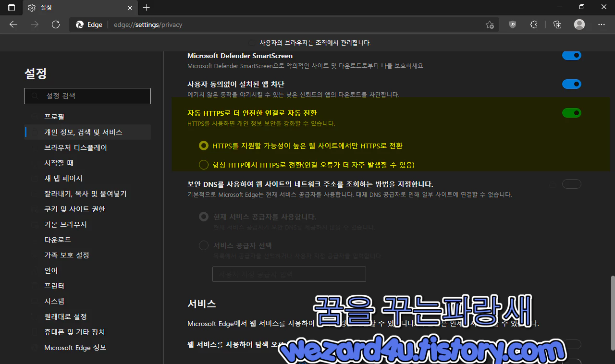Viewport: 615px width, 364px height.
Task: Click the 설정 검색 search field
Action: [87, 96]
